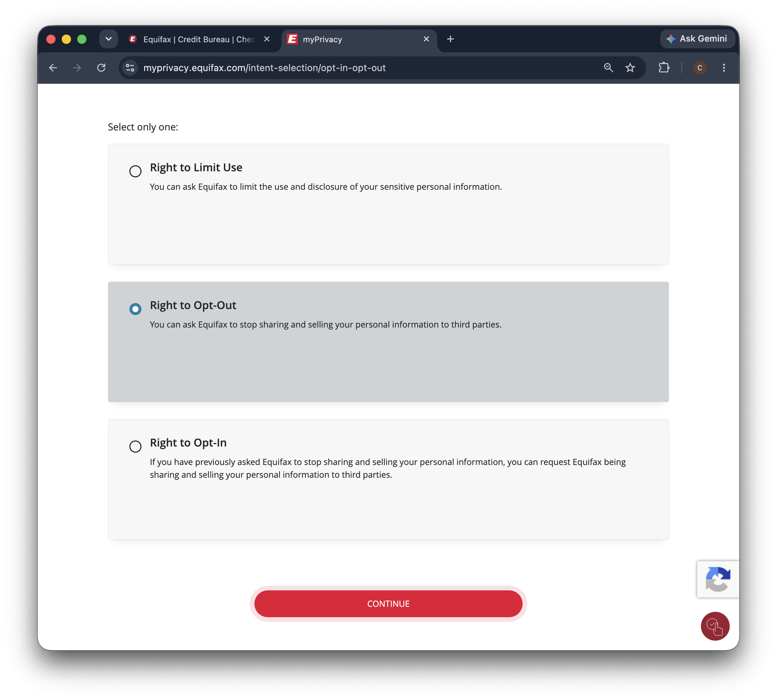Close the Equifax Credit Bureau tab
777x700 pixels.
[x=267, y=39]
